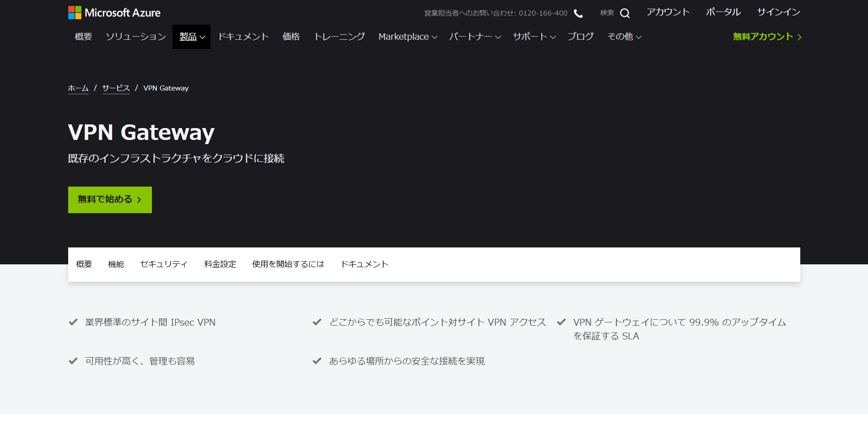Open ソリューション in the navigation bar

tap(136, 37)
